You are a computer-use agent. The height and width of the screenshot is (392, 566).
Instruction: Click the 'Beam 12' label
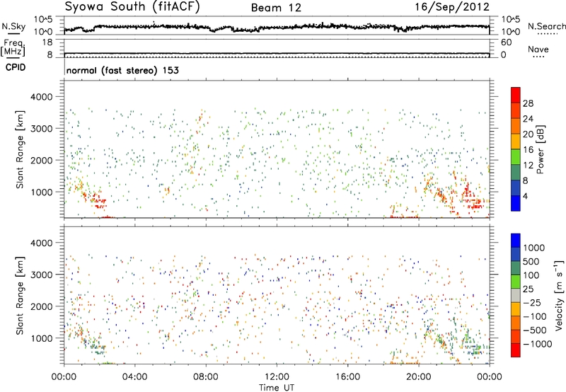coord(276,8)
